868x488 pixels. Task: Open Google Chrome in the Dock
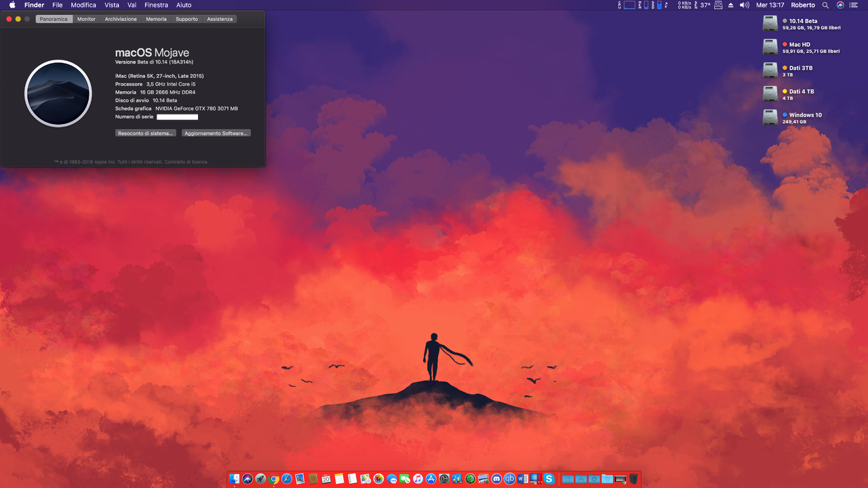(273, 479)
